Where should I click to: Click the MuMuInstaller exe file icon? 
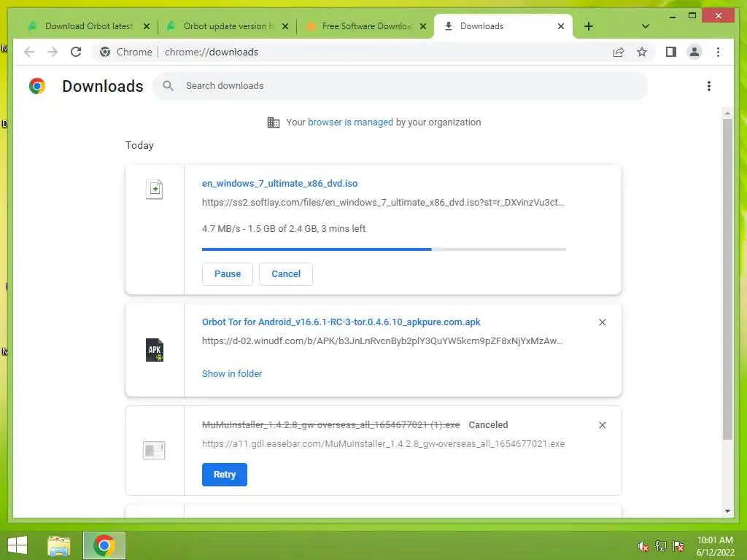tap(154, 450)
